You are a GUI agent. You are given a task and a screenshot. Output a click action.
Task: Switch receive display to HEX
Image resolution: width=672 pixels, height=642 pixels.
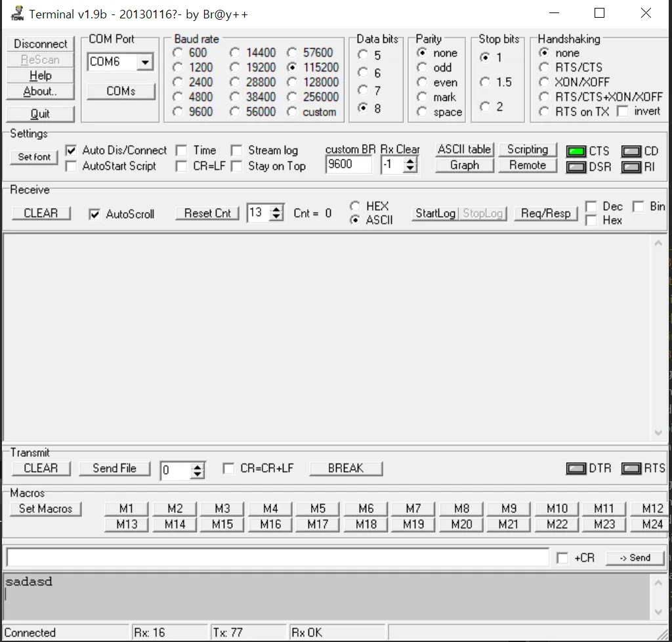pos(355,206)
